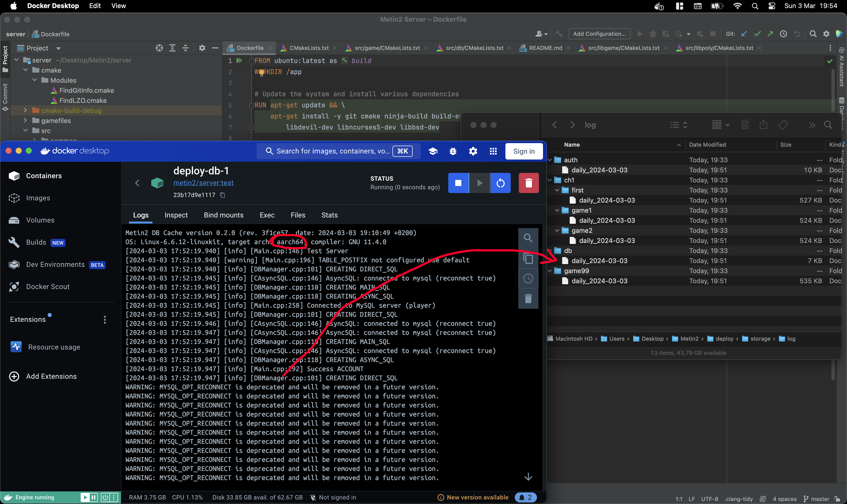Viewport: 847px width, 504px height.
Task: Open Docker notifications bell
Action: (525, 497)
